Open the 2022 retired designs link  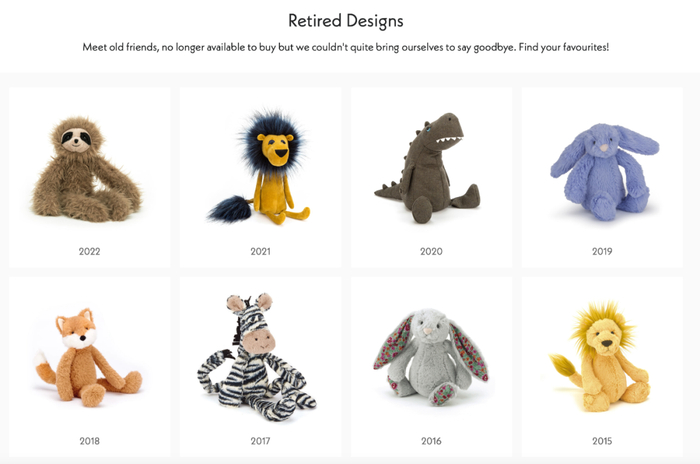point(89,251)
